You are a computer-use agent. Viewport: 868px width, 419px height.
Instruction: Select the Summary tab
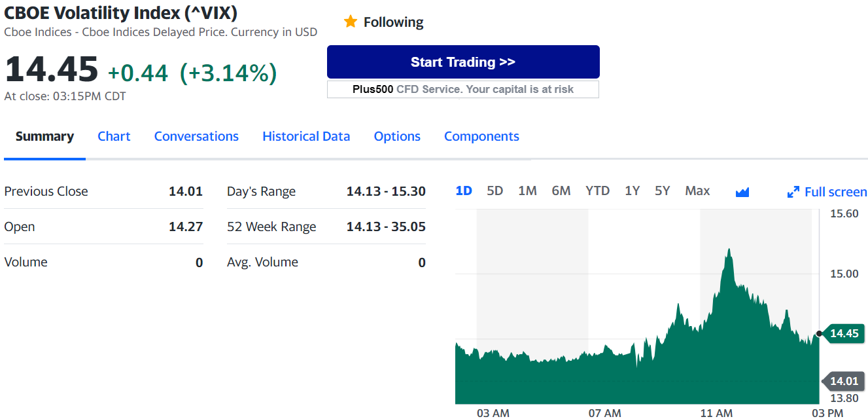click(x=44, y=136)
